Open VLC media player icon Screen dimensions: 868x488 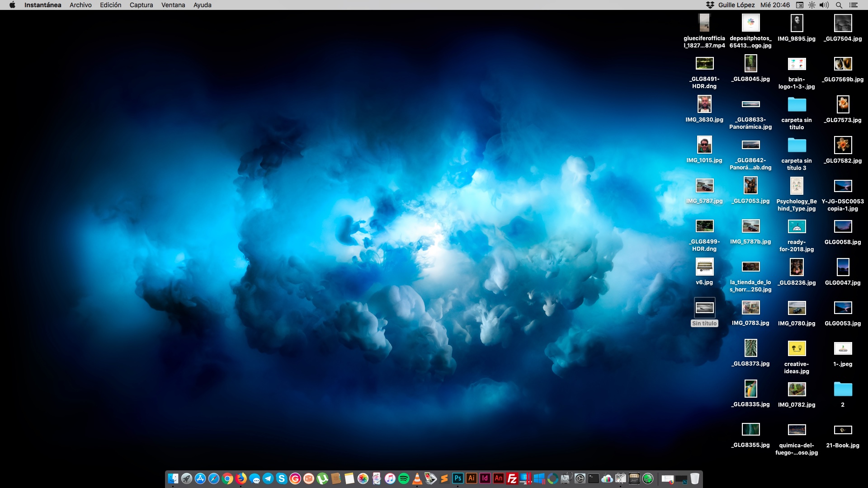click(x=417, y=479)
